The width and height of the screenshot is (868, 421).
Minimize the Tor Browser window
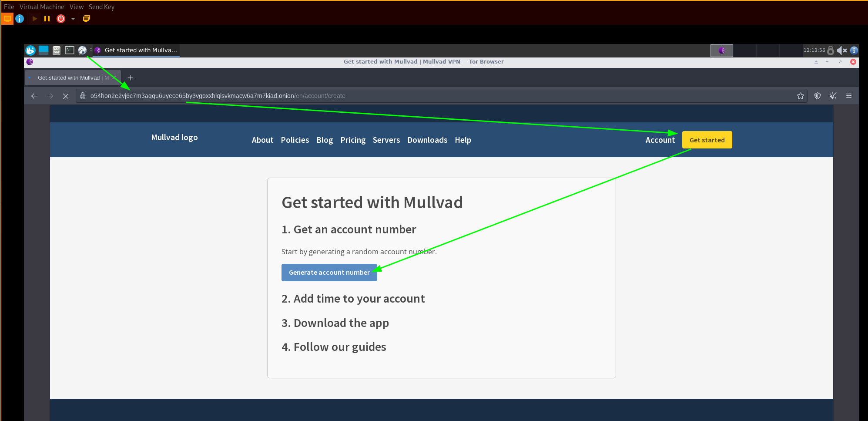827,62
